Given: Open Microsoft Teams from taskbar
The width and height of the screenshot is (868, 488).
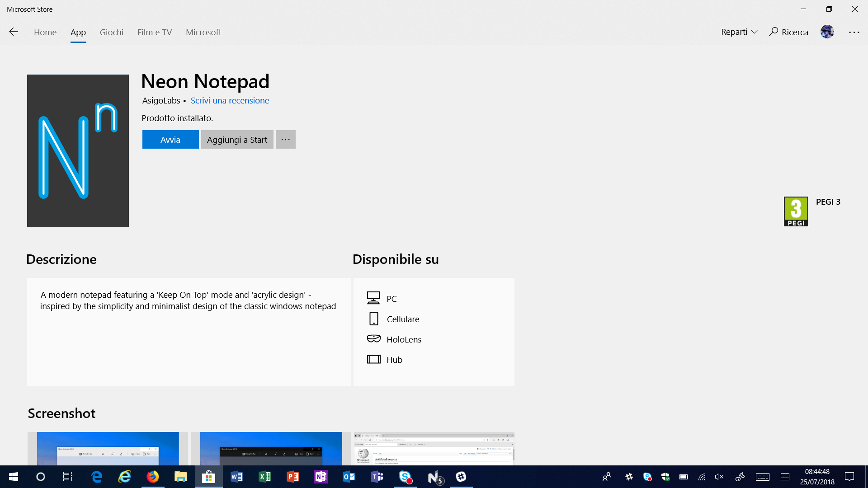Looking at the screenshot, I should pyautogui.click(x=377, y=477).
